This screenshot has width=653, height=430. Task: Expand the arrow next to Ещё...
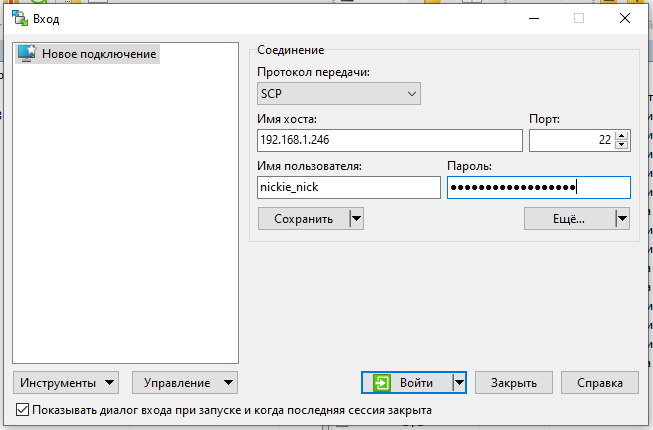(x=621, y=218)
